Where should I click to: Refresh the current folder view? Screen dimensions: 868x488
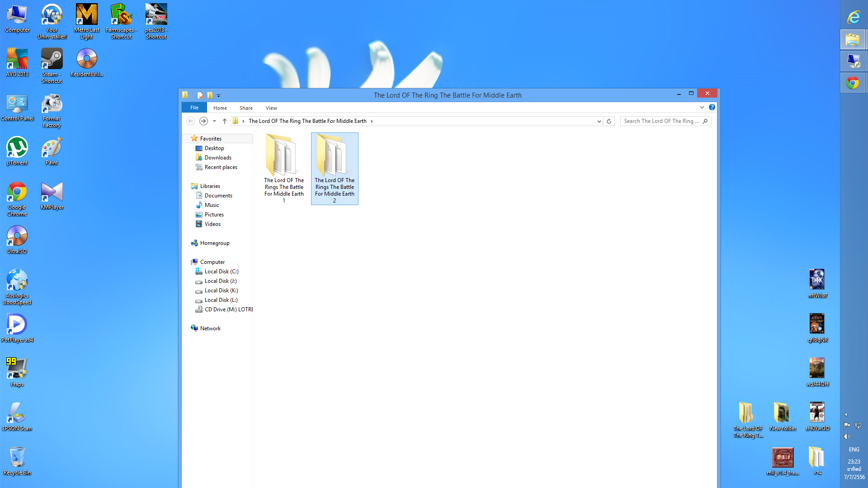tap(609, 121)
